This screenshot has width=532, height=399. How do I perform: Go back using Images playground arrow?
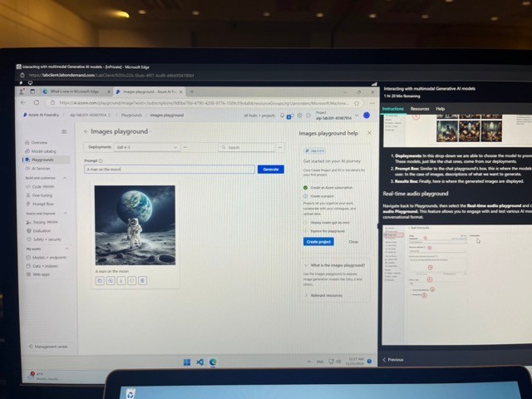[86, 131]
